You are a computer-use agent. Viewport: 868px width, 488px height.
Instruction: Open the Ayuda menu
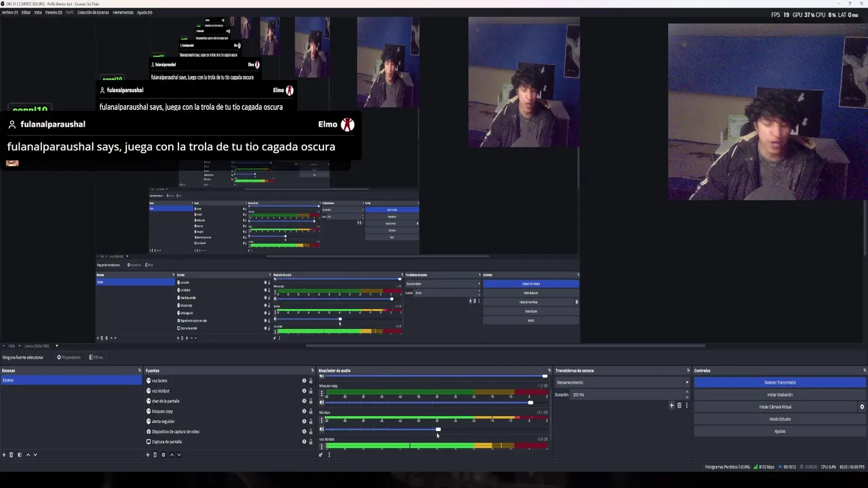[144, 12]
